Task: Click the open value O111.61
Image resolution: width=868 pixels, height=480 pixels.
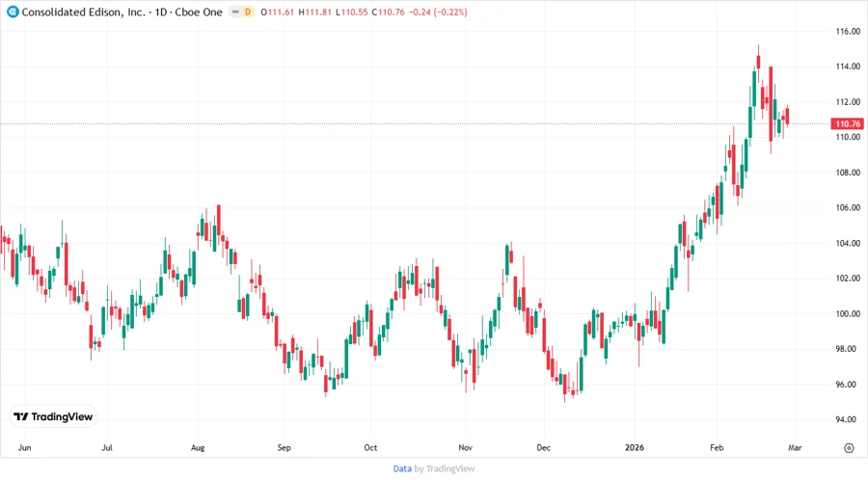Action: click(x=278, y=12)
